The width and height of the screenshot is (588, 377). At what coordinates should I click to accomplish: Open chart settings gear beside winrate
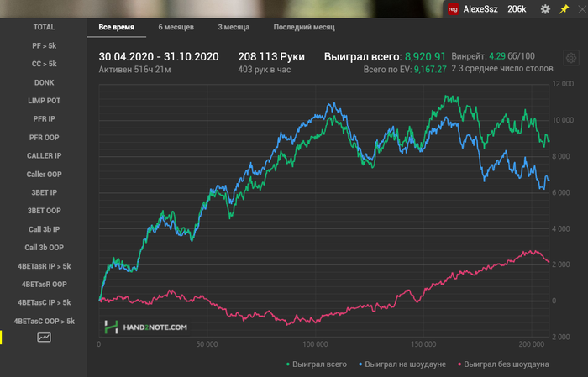click(x=571, y=58)
